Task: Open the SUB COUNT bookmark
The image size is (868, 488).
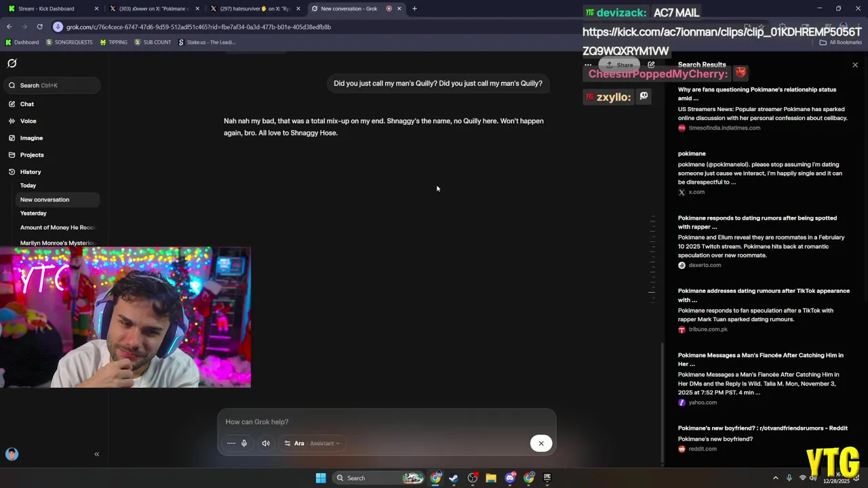Action: pos(153,42)
